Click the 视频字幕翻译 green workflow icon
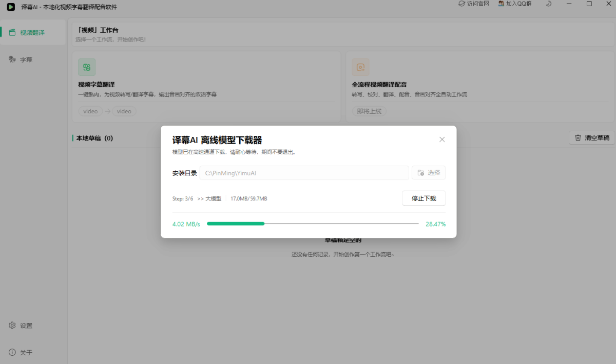616x364 pixels. pos(87,67)
